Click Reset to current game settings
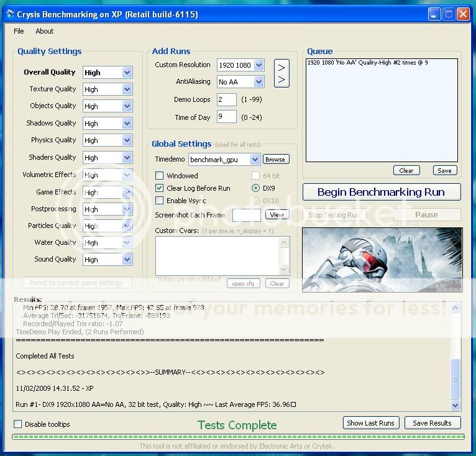 point(77,283)
